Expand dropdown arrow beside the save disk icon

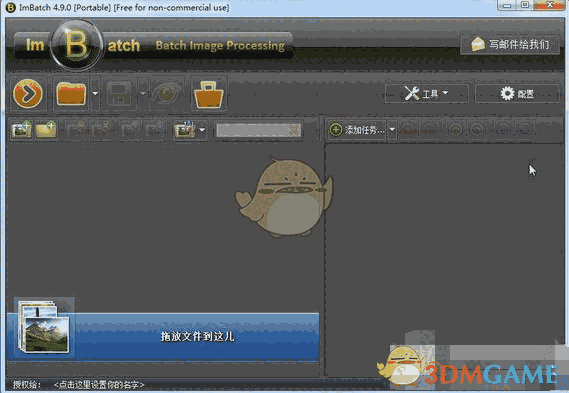coord(143,94)
